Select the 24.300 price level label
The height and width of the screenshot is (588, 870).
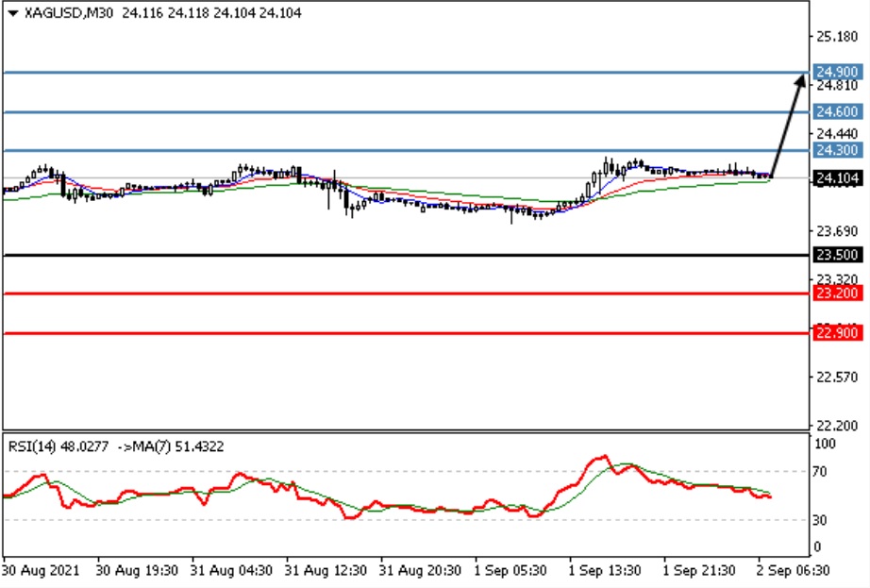point(838,150)
